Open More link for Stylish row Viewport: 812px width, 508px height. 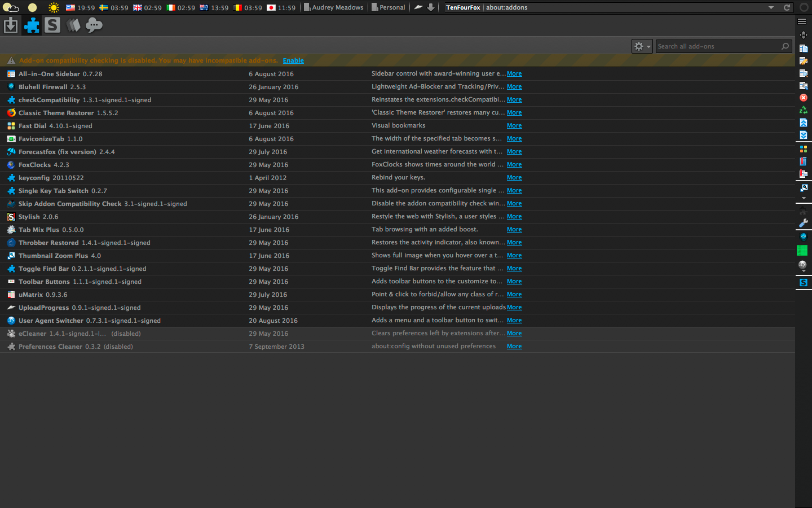coord(514,216)
